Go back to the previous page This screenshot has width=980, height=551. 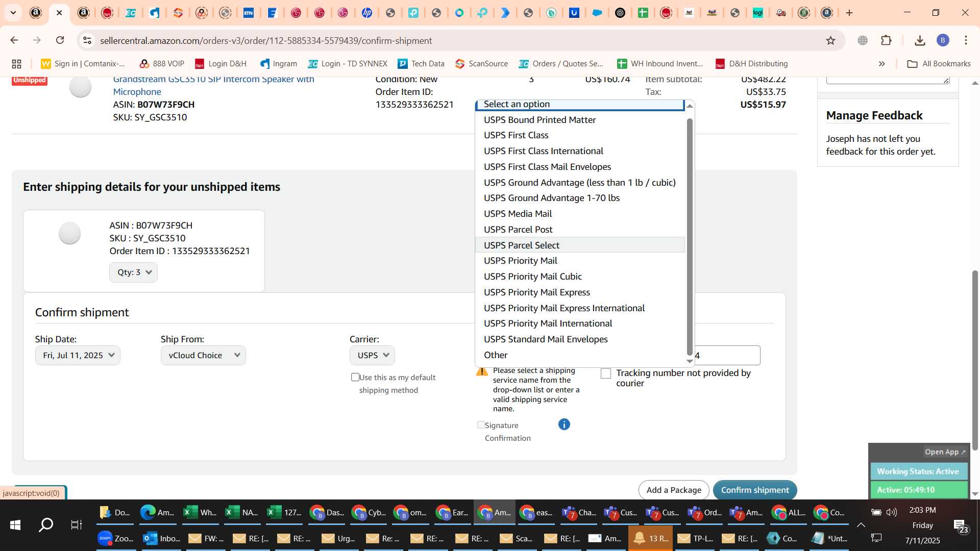click(x=14, y=40)
